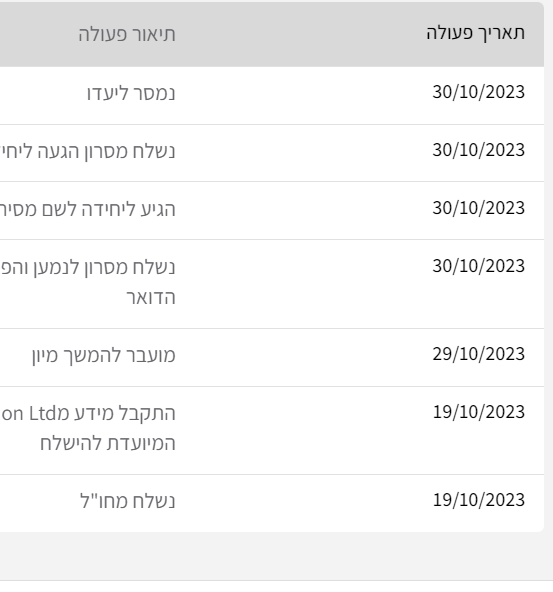Select the date beside "הגיע ליחידה לשם"
The image size is (553, 592).
(x=479, y=208)
